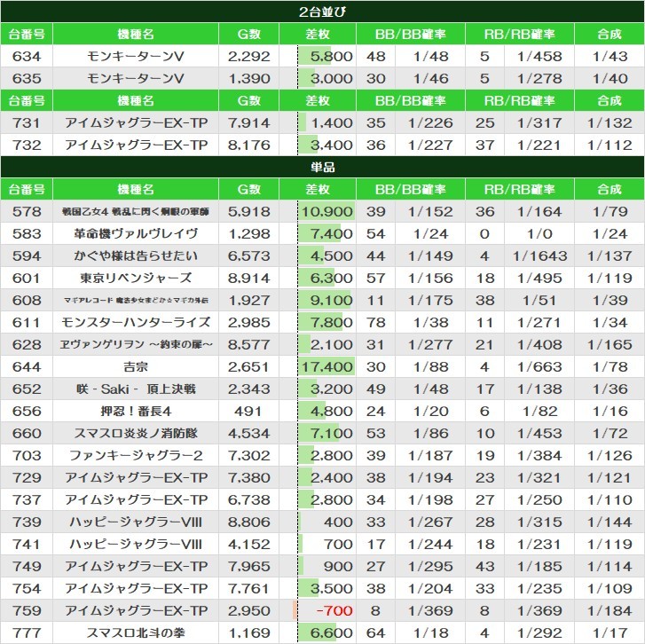Click game count 8,806
The width and height of the screenshot is (645, 644).
click(x=249, y=522)
